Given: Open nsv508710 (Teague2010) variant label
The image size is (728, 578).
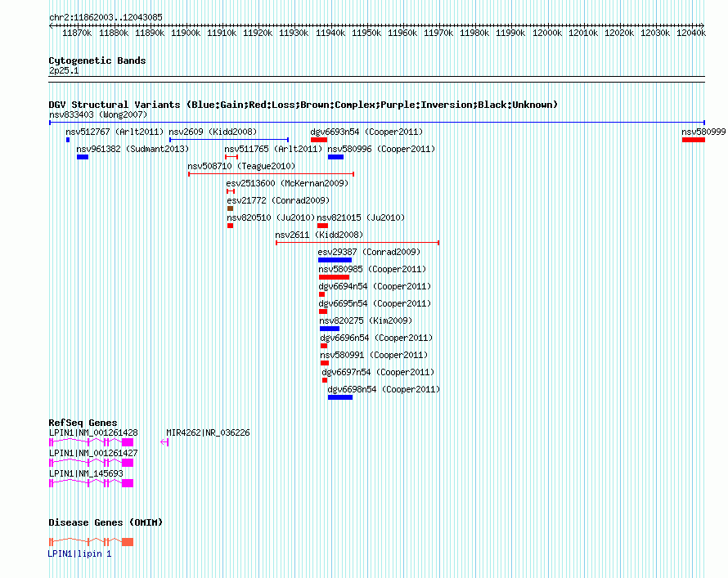Looking at the screenshot, I should pyautogui.click(x=241, y=166).
